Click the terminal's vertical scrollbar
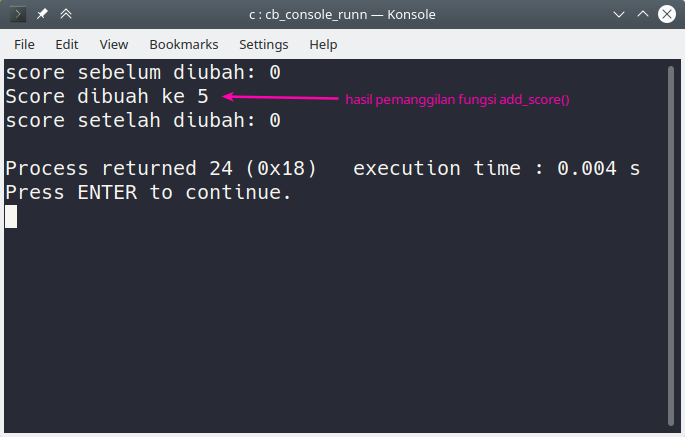Viewport: 685px width, 437px height. click(671, 240)
